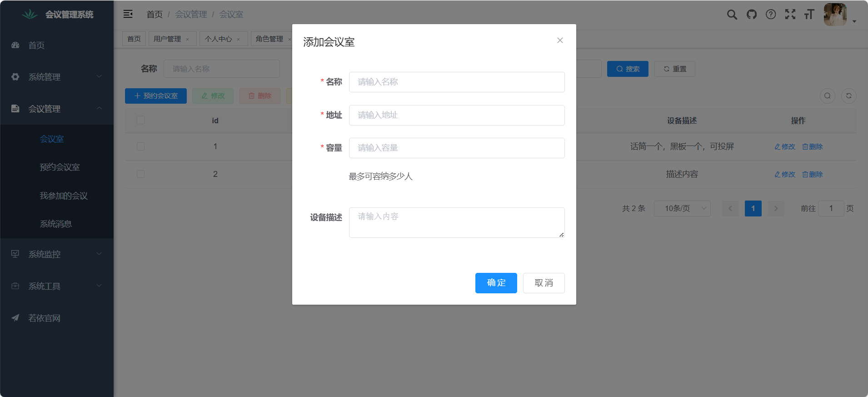This screenshot has width=868, height=397.
Task: Open 我参加的会议 in the sidebar
Action: pyautogui.click(x=57, y=196)
